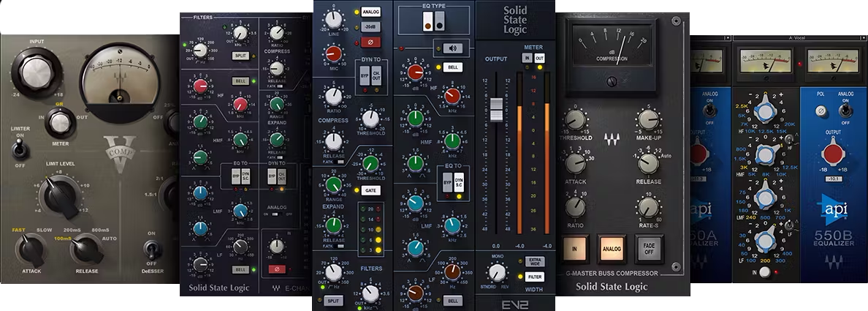Click the SPLIT button in EV2 filters
Viewport: 868px width, 311px height.
tap(335, 301)
